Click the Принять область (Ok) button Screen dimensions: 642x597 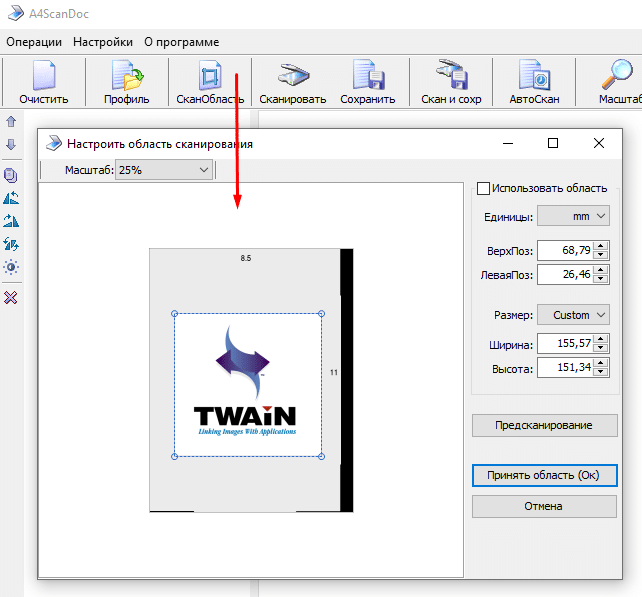[x=544, y=475]
